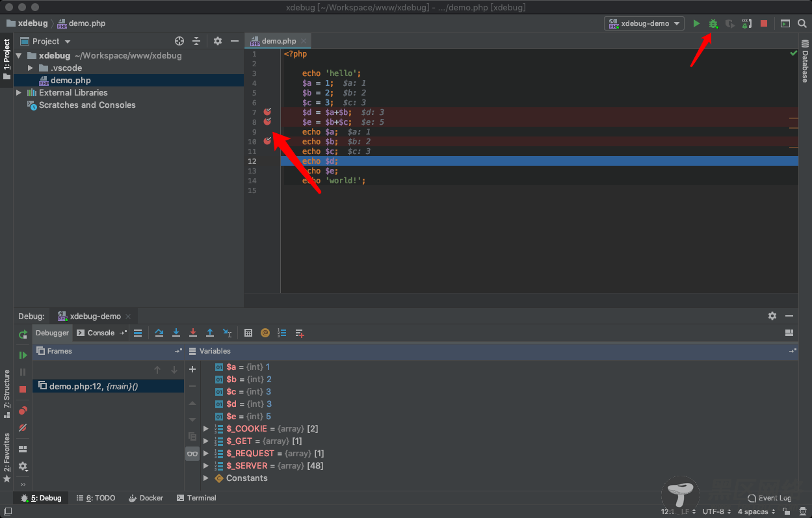Toggle breakpoint on line 8
812x518 pixels.
click(267, 122)
